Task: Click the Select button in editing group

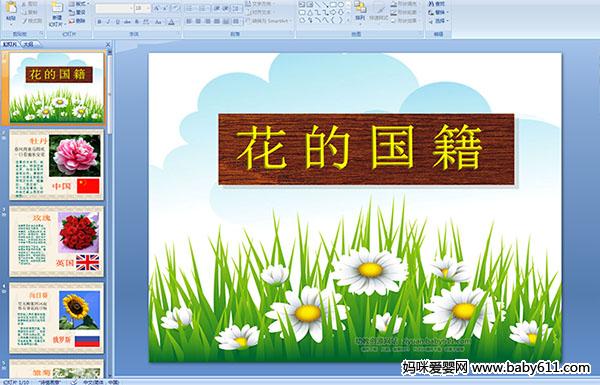Action: [x=437, y=21]
